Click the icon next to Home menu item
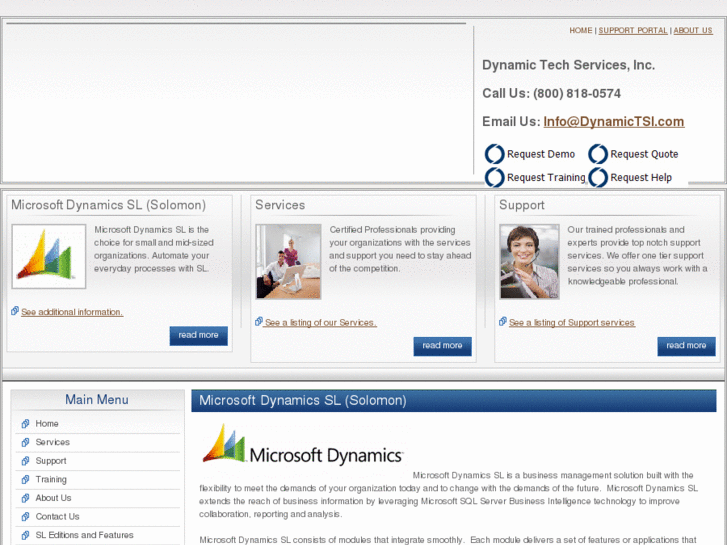This screenshot has width=727, height=545. tap(26, 423)
